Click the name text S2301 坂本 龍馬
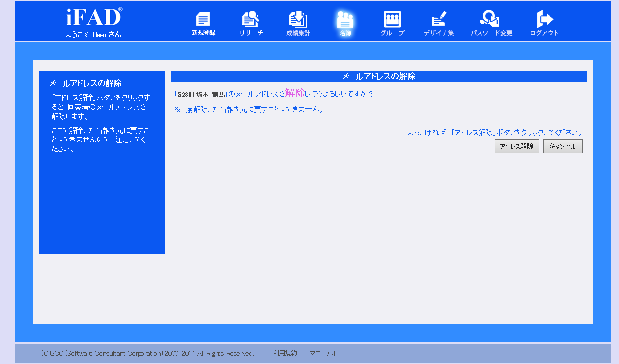The height and width of the screenshot is (364, 619). click(x=202, y=94)
